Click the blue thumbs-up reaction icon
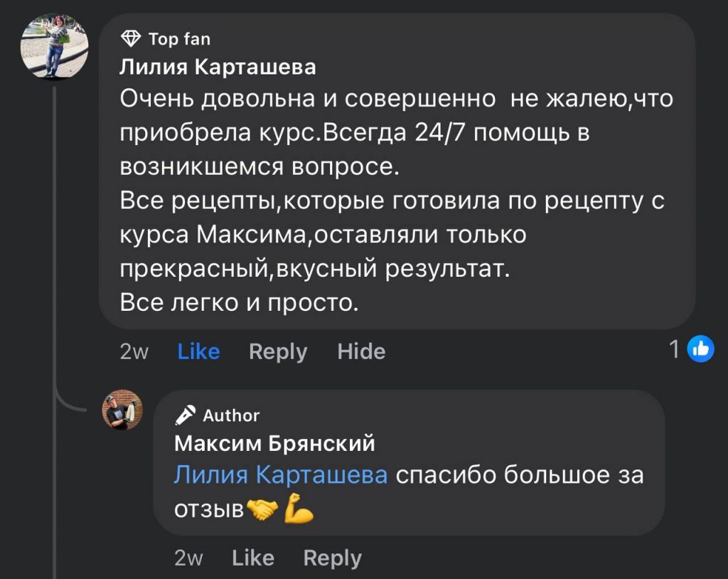Image resolution: width=728 pixels, height=579 pixels. pos(701,349)
